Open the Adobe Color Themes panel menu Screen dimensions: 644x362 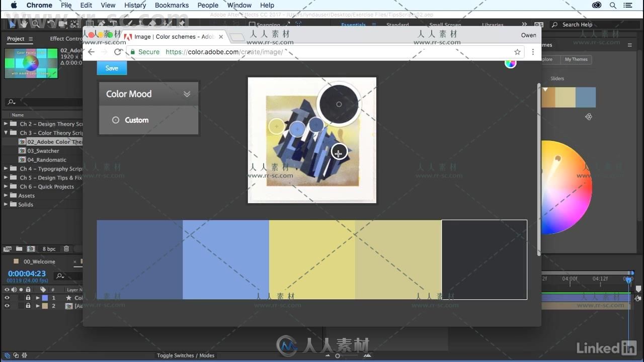pos(629,45)
